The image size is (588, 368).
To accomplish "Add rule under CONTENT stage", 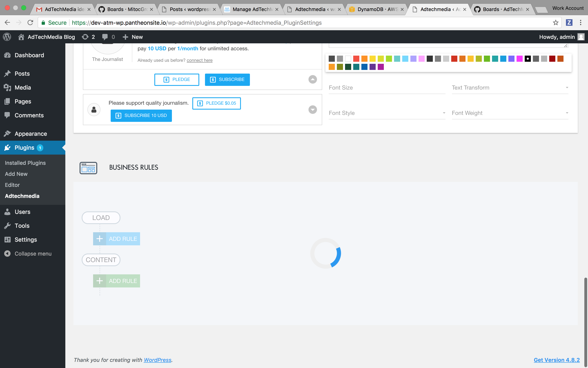I will coord(116,281).
